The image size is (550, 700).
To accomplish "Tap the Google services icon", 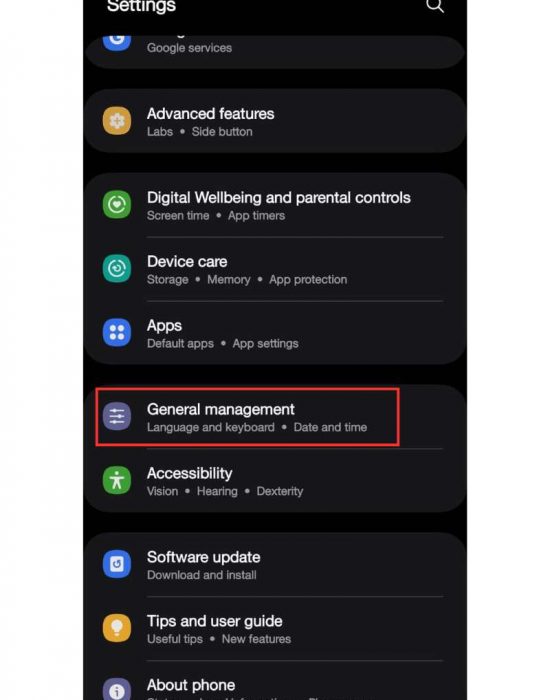I will point(117,43).
